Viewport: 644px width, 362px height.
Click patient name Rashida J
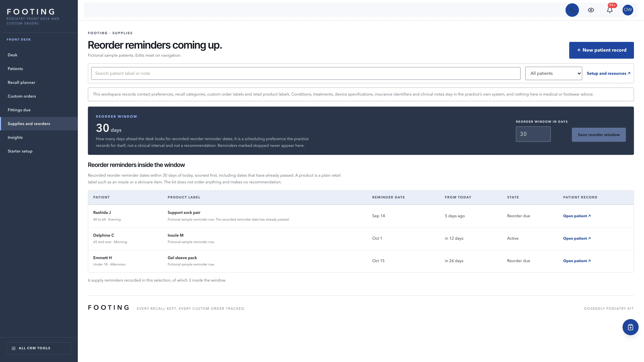click(102, 213)
